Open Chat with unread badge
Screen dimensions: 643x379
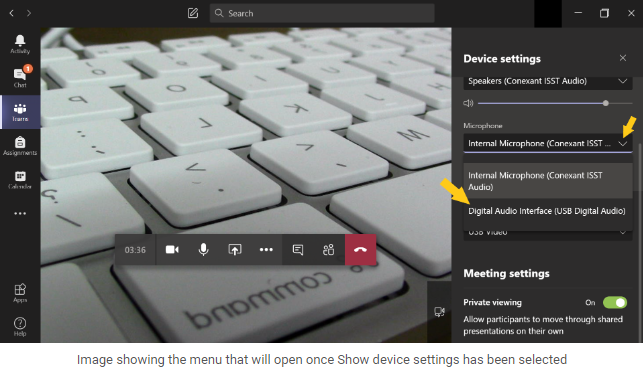(x=20, y=77)
